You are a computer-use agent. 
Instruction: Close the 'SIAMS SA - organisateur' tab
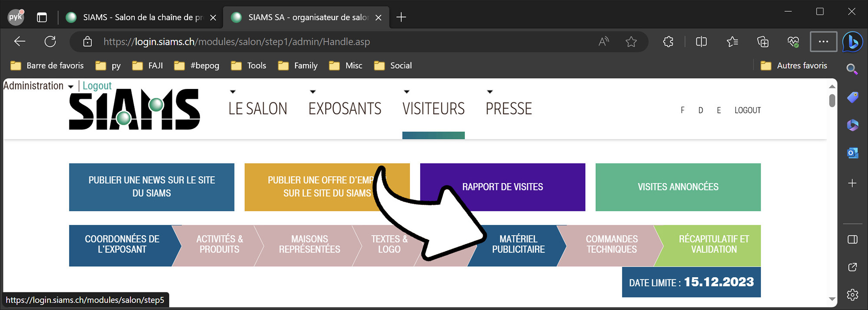(x=378, y=17)
